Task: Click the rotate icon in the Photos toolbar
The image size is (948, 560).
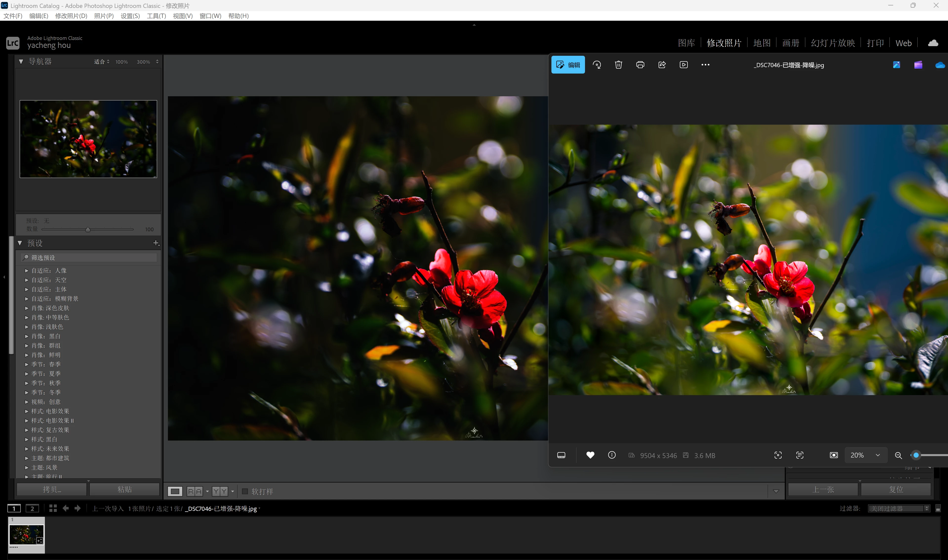Action: [597, 65]
